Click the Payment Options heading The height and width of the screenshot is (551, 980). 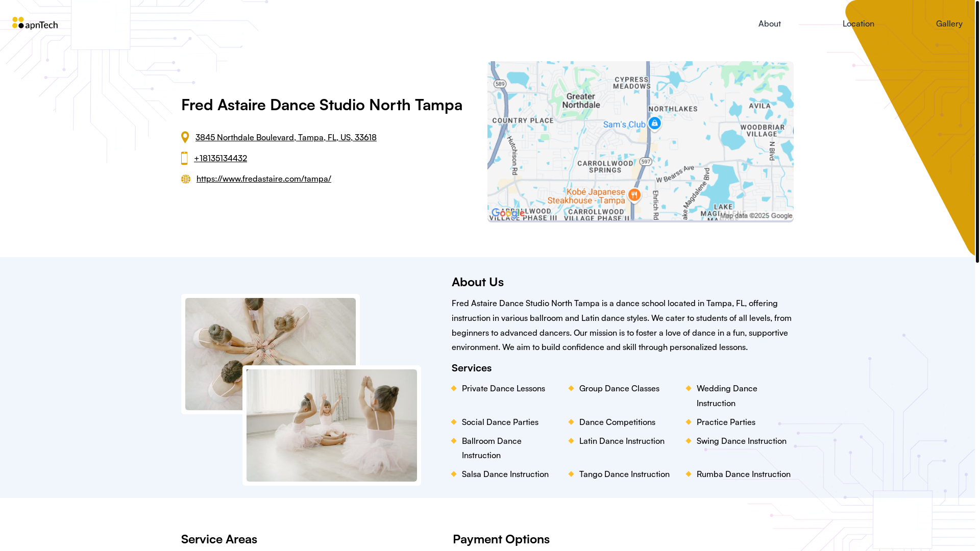pos(501,539)
